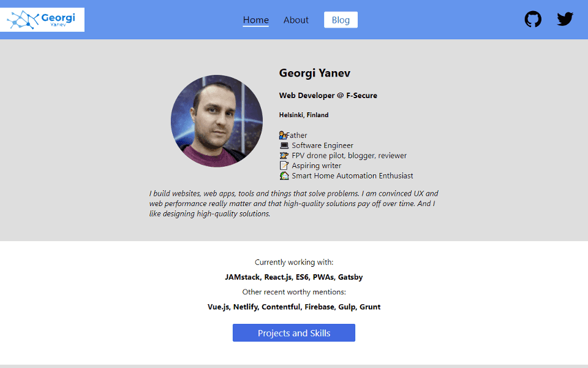Click the Web Developer @ F-Secure subtitle
Image resolution: width=588 pixels, height=368 pixels.
pos(328,95)
